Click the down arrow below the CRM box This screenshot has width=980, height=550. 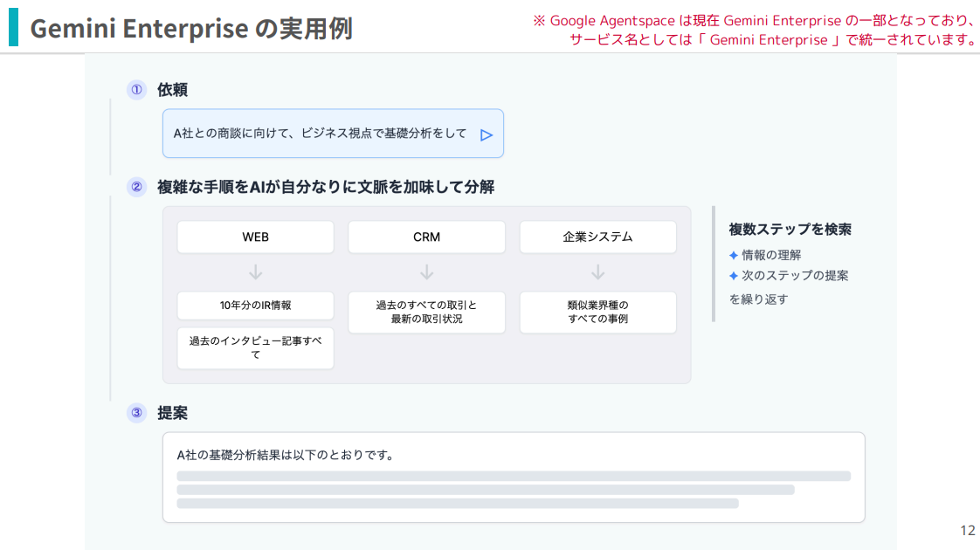pyautogui.click(x=426, y=272)
